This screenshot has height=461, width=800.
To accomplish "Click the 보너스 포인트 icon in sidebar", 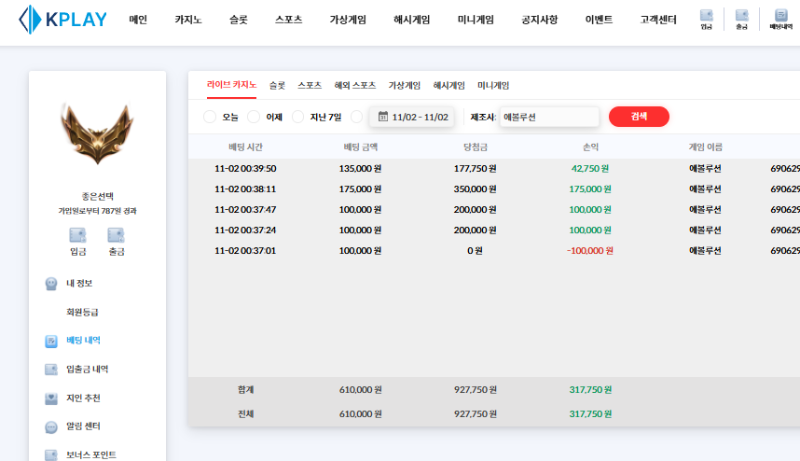I will (51, 455).
